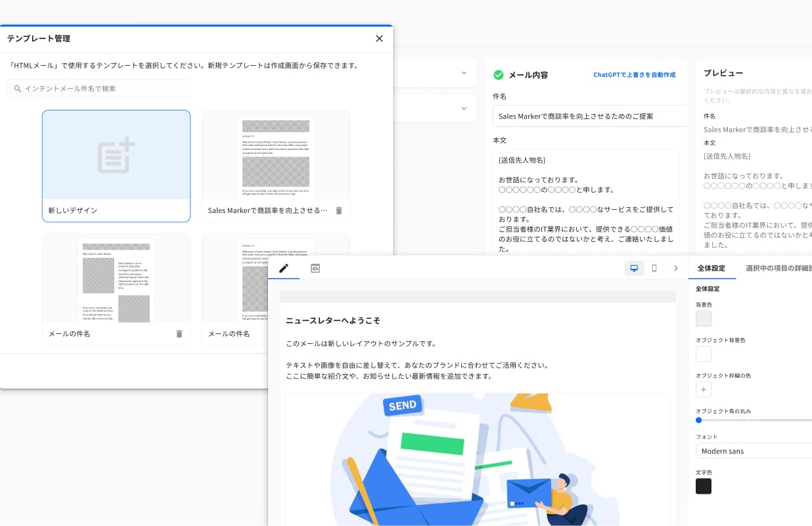The height and width of the screenshot is (526, 812).
Task: Select the 新しいデザイン label
Action: (73, 210)
